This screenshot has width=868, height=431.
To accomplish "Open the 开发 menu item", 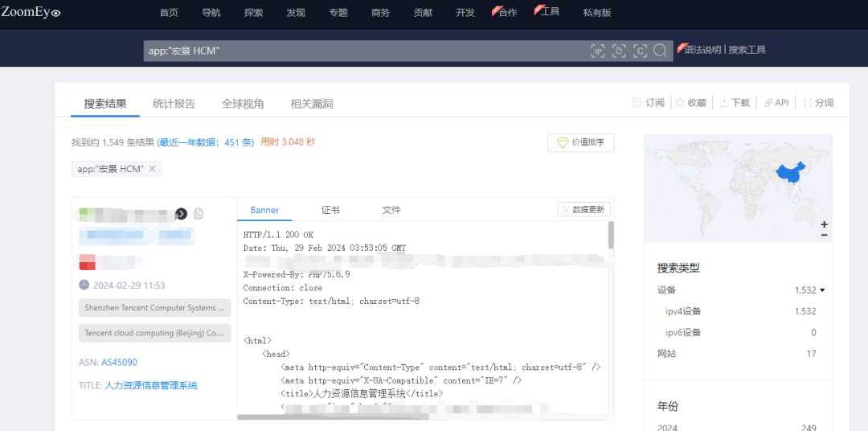I will pyautogui.click(x=465, y=13).
